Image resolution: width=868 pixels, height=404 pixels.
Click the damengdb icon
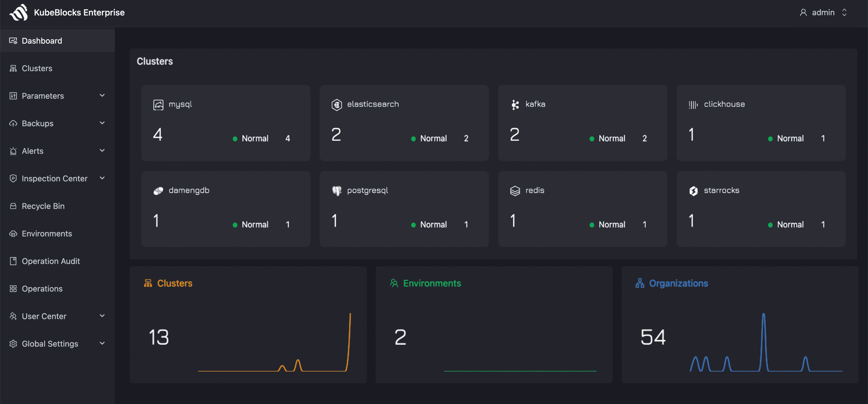[x=158, y=191]
